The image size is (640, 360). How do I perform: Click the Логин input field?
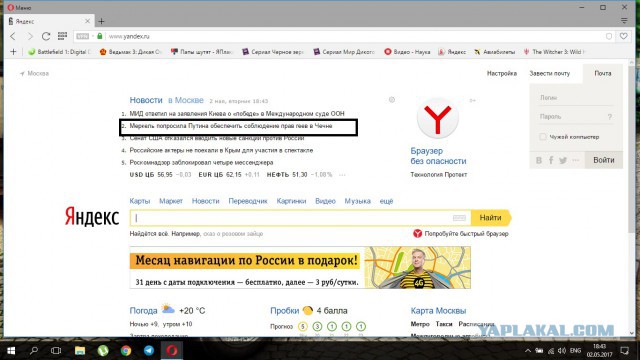[x=576, y=98]
